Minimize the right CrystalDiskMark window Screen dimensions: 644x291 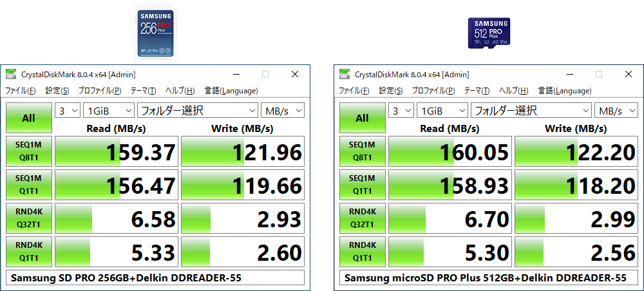[x=570, y=74]
